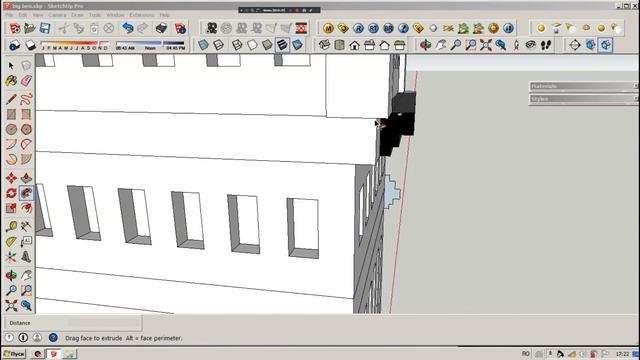The height and width of the screenshot is (360, 640).
Task: Select the Polygon tool
Action: tap(26, 129)
